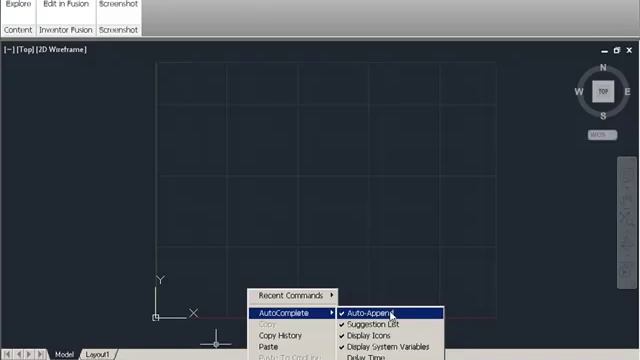The height and width of the screenshot is (360, 640).
Task: Toggle the Auto-Append option
Action: click(390, 313)
